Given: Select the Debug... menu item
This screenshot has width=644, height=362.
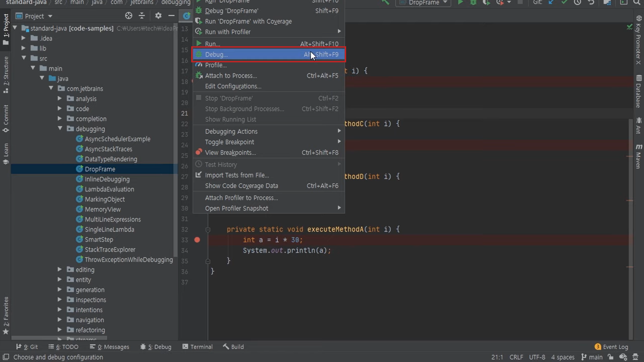Looking at the screenshot, I should (269, 54).
